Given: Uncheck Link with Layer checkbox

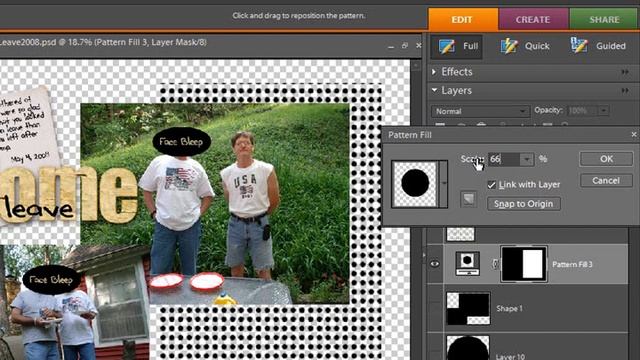Looking at the screenshot, I should point(491,185).
